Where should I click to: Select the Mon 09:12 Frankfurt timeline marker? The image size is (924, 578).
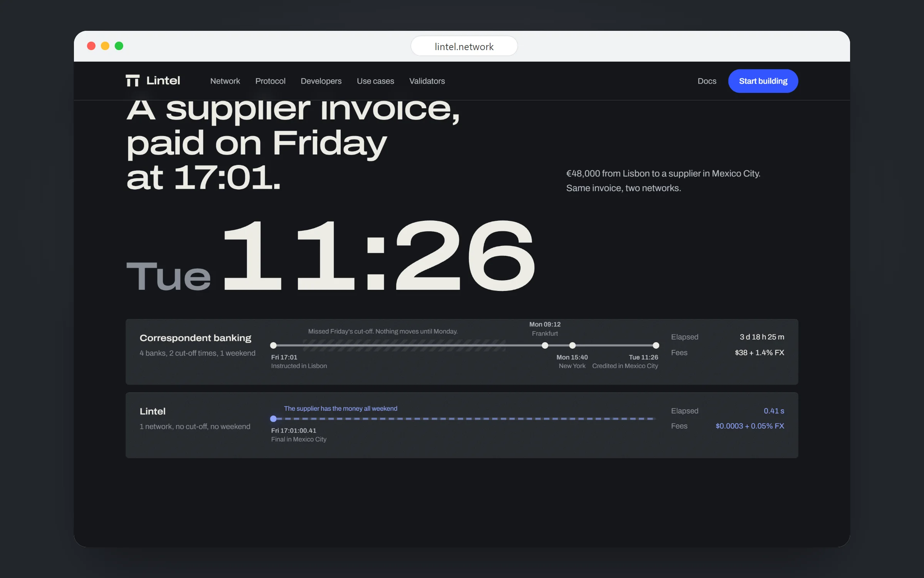(x=545, y=345)
